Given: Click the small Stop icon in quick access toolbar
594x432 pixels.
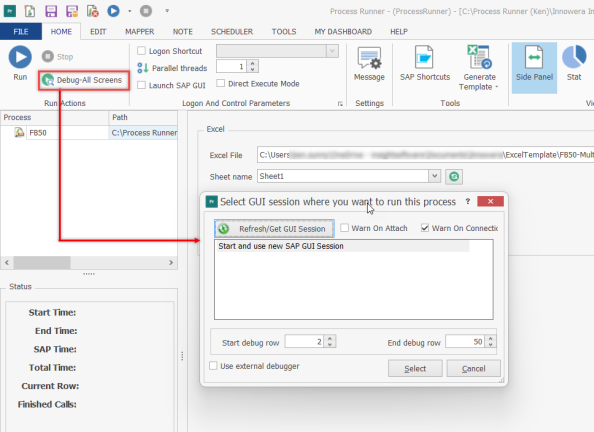Looking at the screenshot, I should coord(146,11).
